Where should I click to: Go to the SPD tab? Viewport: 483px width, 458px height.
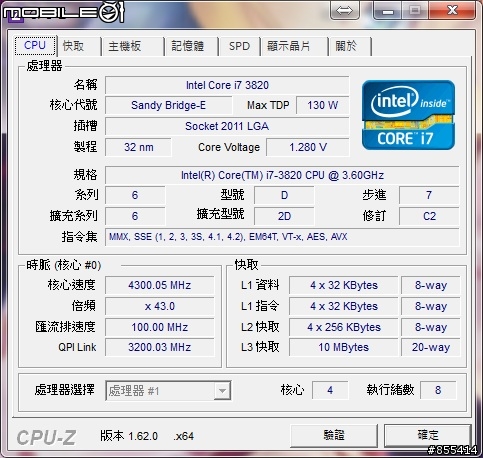(x=239, y=46)
